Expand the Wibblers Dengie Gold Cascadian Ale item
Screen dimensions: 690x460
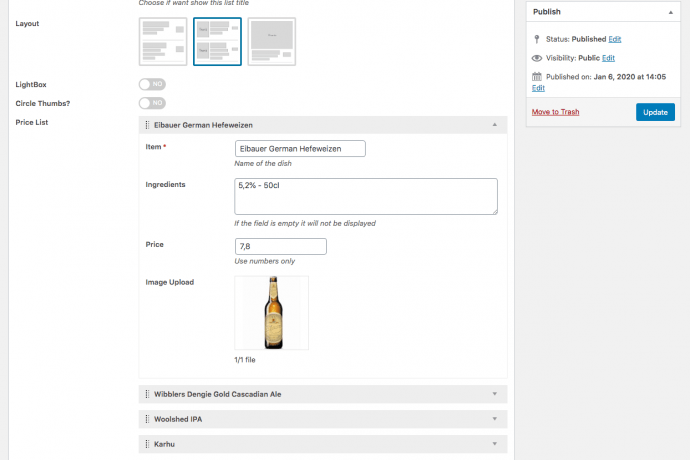(x=494, y=394)
